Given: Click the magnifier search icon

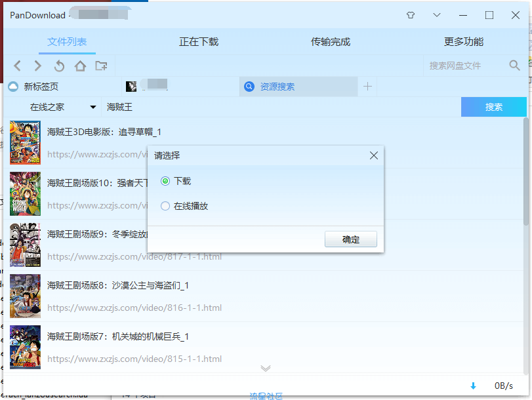Looking at the screenshot, I should click(x=514, y=65).
